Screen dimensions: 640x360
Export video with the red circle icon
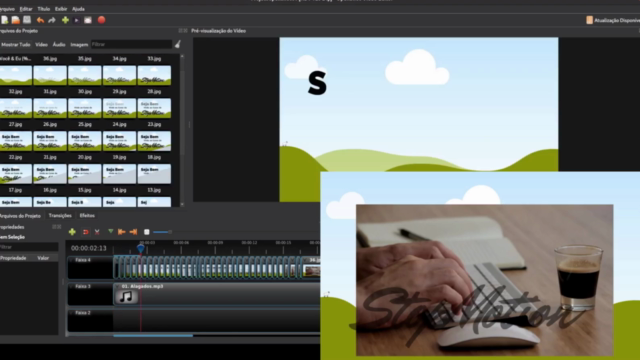pos(101,20)
